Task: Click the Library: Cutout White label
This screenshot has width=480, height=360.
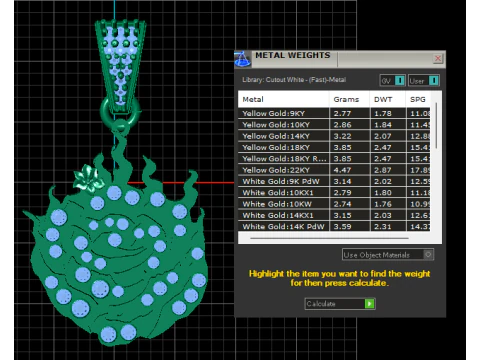Action: (294, 80)
